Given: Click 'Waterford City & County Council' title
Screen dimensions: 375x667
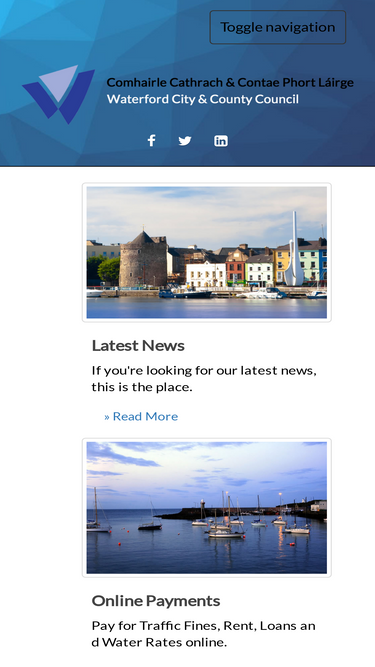Looking at the screenshot, I should point(203,100).
